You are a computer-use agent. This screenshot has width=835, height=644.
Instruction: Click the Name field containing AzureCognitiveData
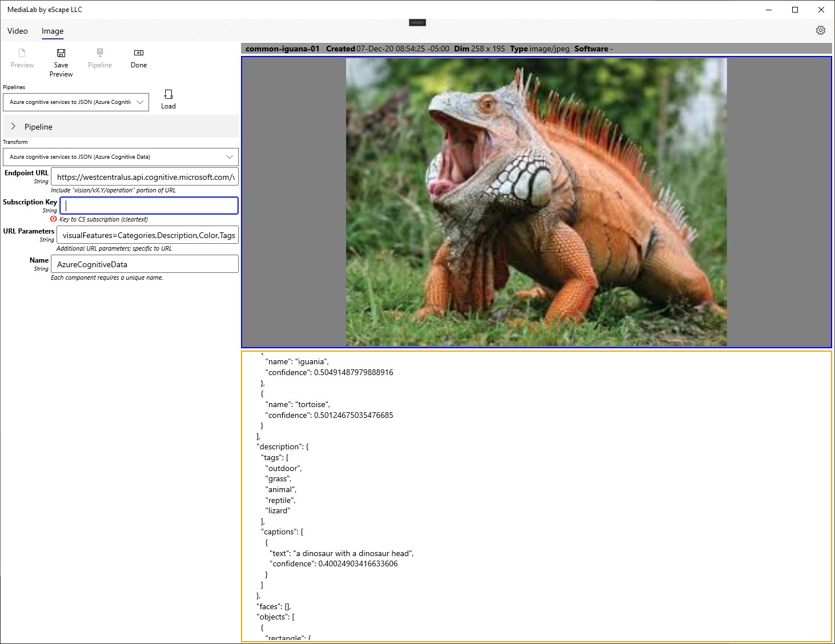point(144,264)
